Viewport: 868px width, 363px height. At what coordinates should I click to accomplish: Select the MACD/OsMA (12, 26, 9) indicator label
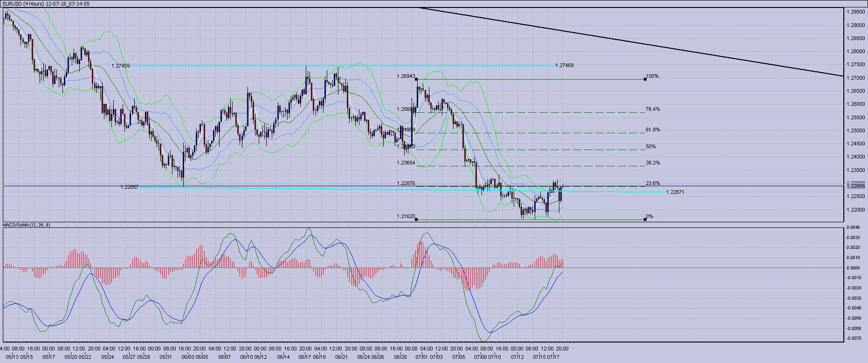(x=27, y=225)
